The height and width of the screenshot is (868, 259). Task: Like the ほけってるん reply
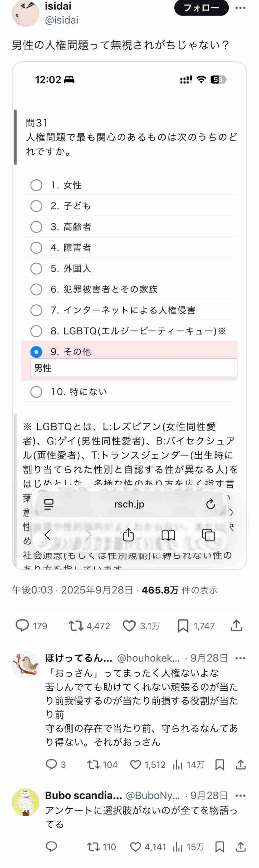[x=135, y=765]
